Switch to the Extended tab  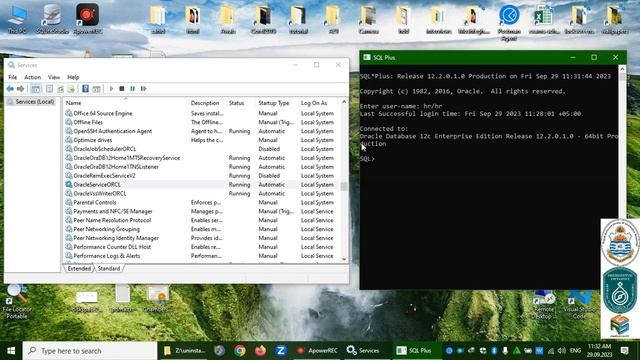click(x=79, y=269)
